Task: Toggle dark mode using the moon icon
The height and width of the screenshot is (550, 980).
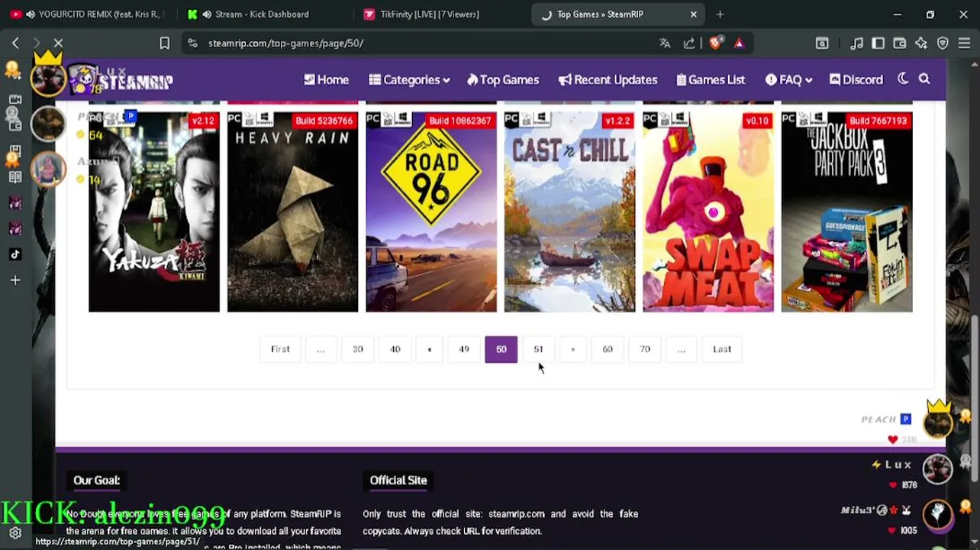Action: 903,79
